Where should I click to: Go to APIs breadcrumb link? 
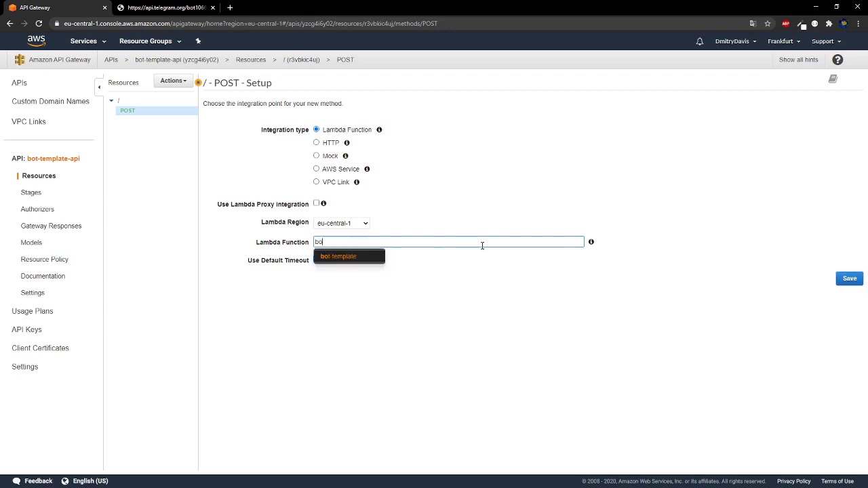111,60
